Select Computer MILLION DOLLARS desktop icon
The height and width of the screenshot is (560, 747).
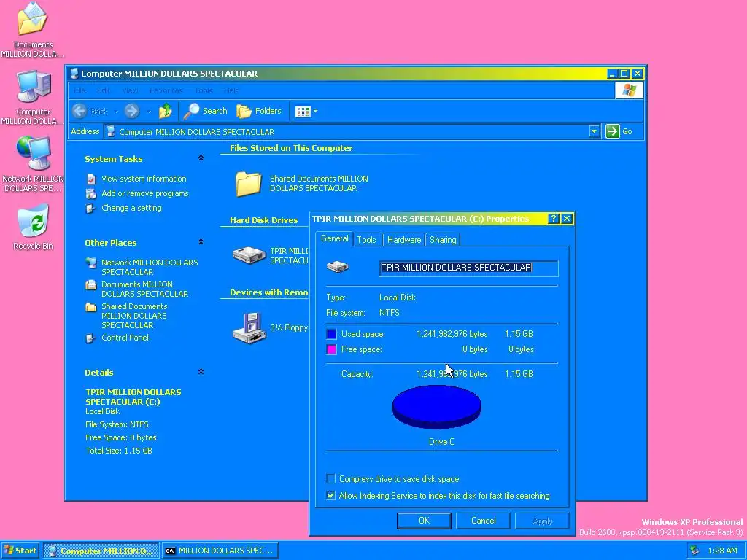tap(32, 97)
